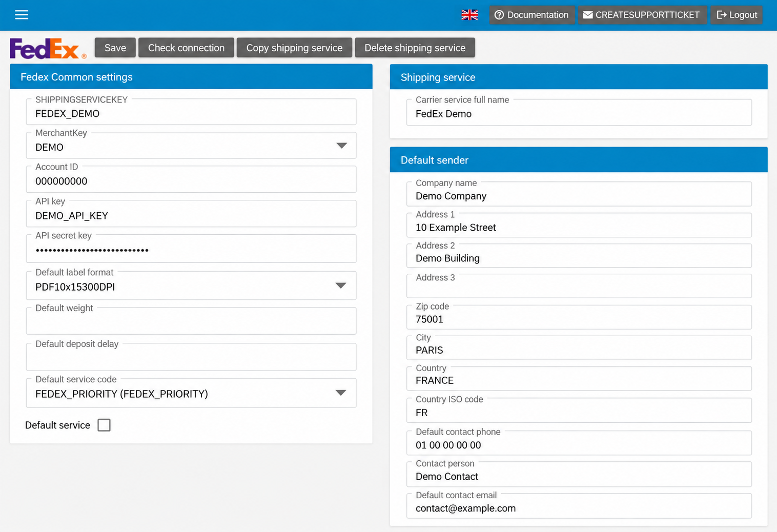Focus the Default weight field

(191, 321)
